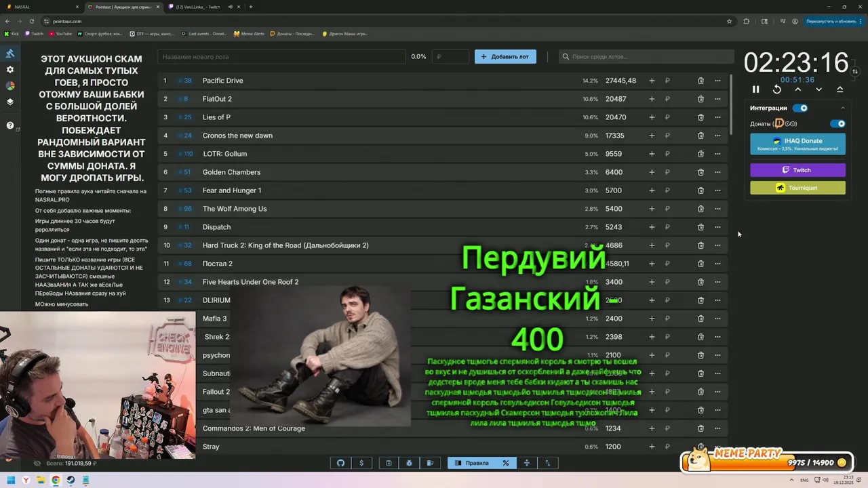Click the Добавить лот button
This screenshot has height=488, width=868.
(x=505, y=57)
